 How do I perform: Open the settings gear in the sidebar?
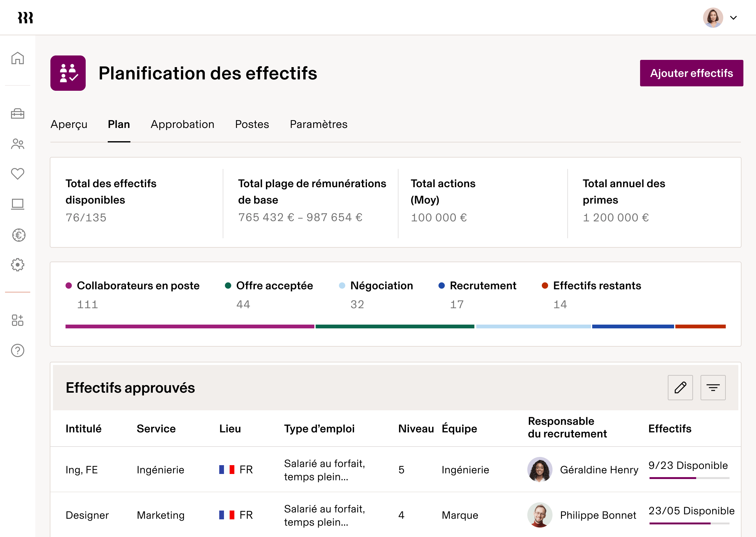pos(18,265)
